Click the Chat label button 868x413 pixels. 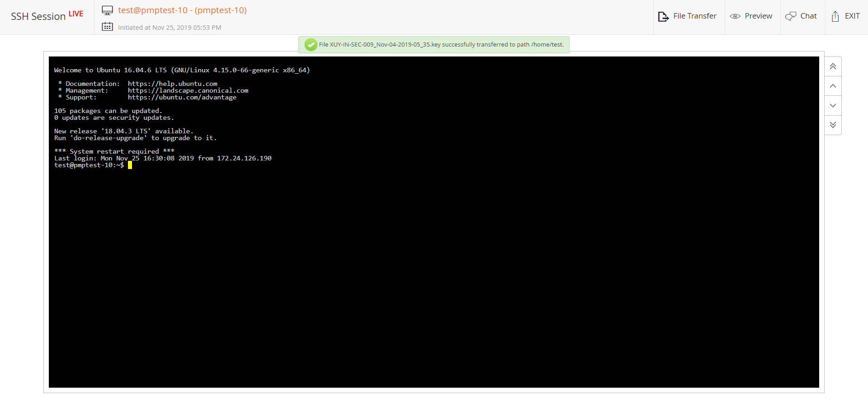(x=809, y=16)
